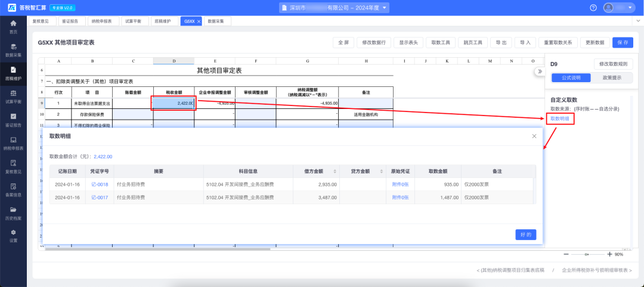This screenshot has height=287, width=644.
Task: Click the horizontal spreadsheet scrollbar
Action: [x=158, y=248]
